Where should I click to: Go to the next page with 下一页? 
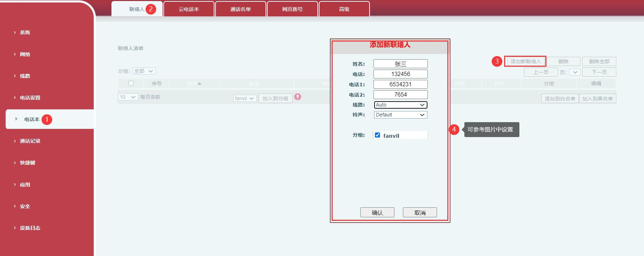pyautogui.click(x=599, y=72)
